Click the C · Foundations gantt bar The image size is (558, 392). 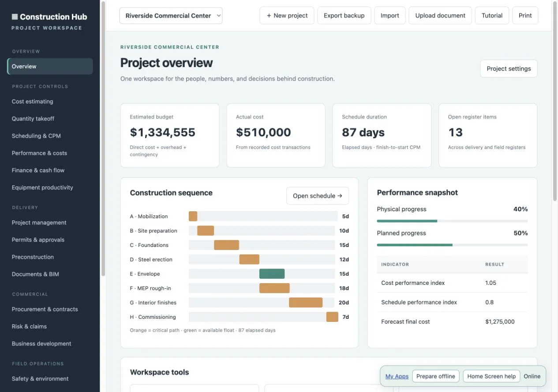click(x=226, y=245)
